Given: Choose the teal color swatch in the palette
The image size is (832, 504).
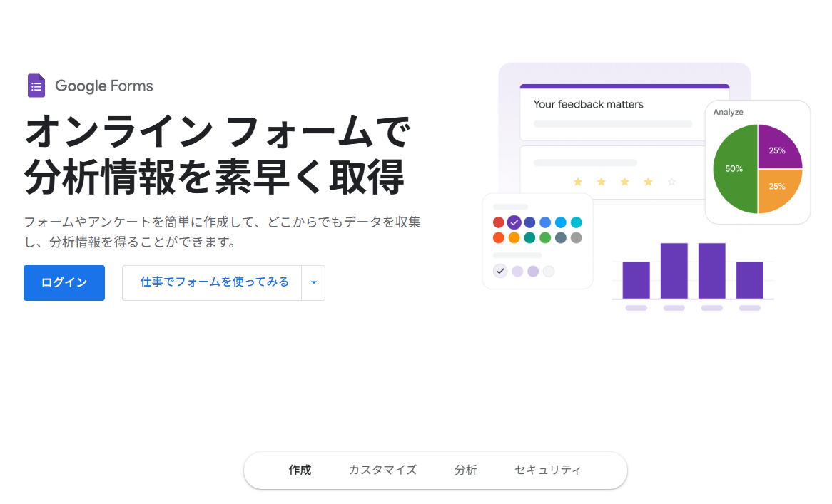Looking at the screenshot, I should tap(529, 238).
